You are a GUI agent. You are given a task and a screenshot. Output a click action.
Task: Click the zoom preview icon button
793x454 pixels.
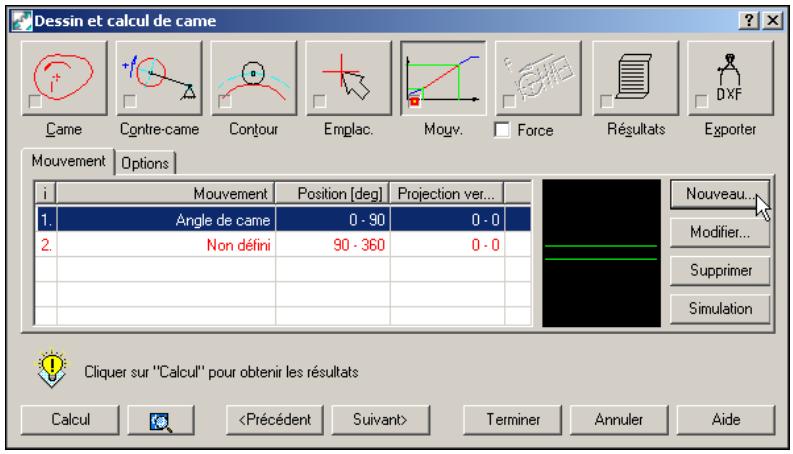pos(161,420)
